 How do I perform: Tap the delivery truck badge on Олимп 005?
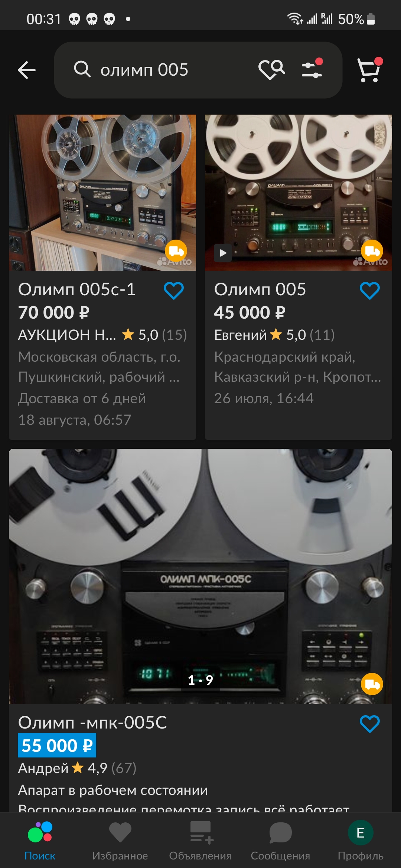(x=372, y=251)
